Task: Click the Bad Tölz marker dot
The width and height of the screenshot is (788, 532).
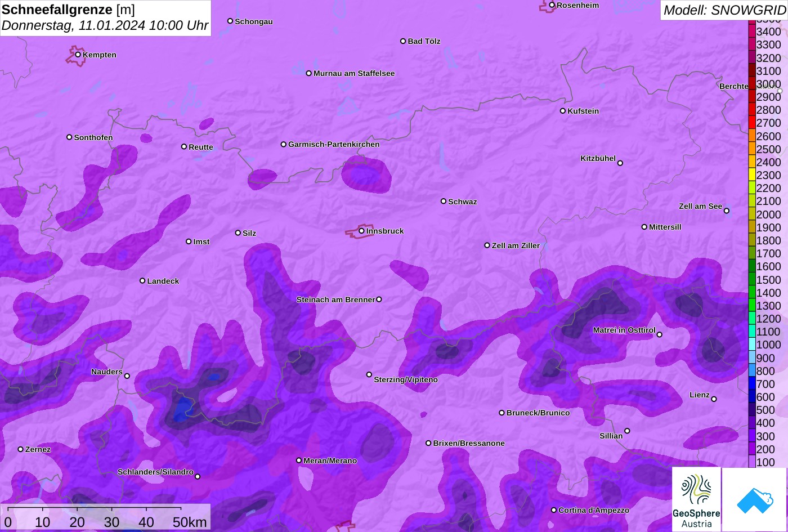Action: tap(403, 41)
